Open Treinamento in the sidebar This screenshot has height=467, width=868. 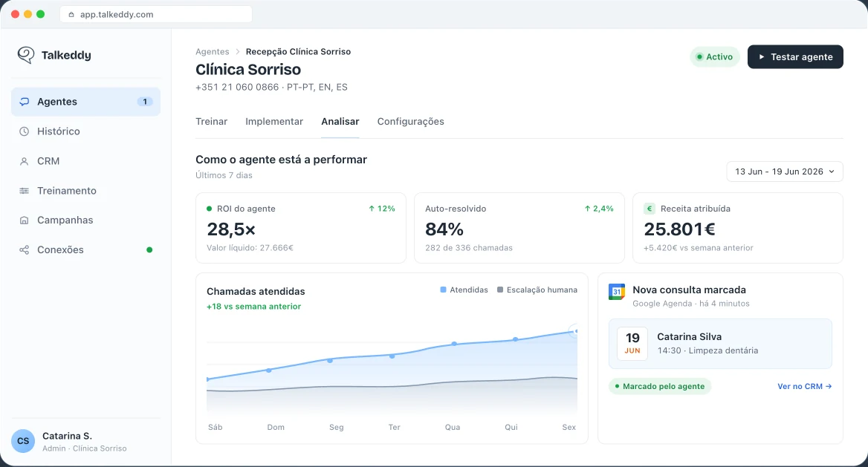(x=85, y=191)
